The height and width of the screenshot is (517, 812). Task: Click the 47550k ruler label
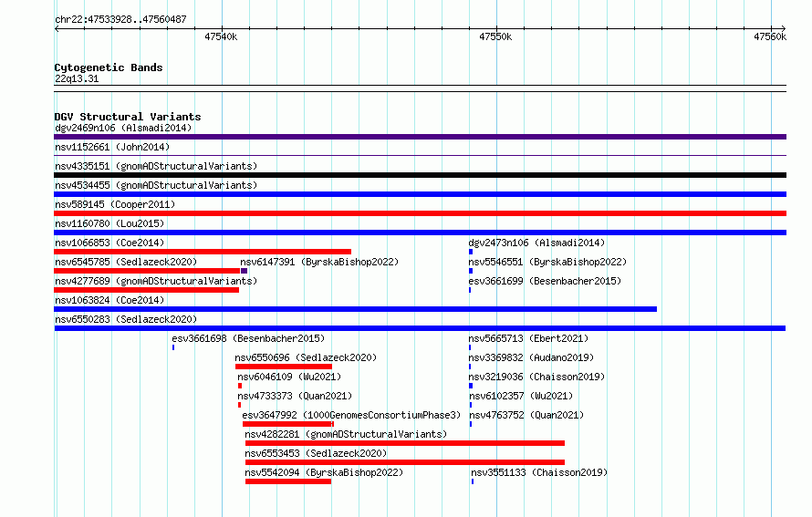point(495,36)
